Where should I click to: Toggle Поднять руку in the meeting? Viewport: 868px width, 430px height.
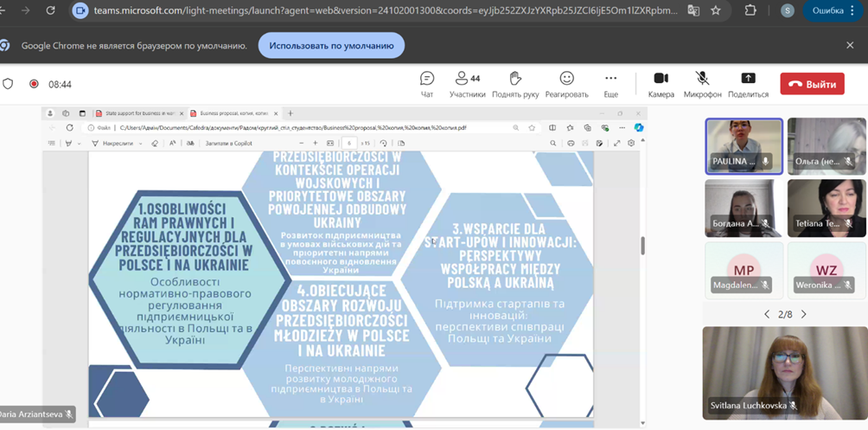[515, 84]
